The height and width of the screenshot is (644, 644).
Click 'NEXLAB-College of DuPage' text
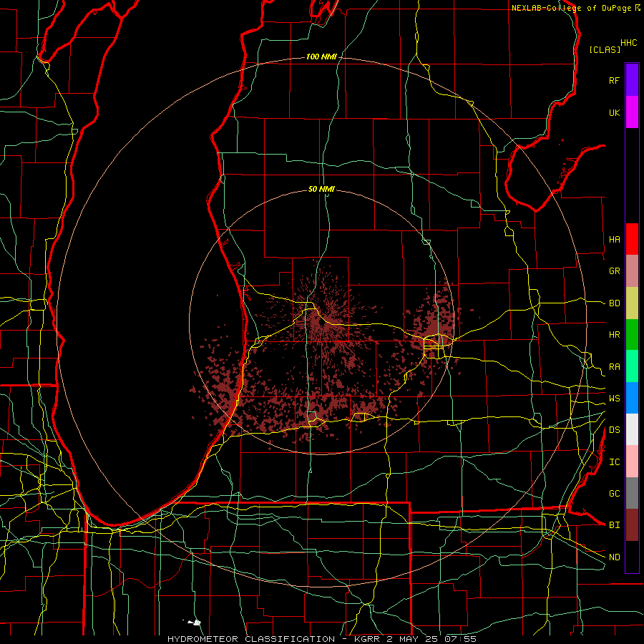tap(572, 8)
